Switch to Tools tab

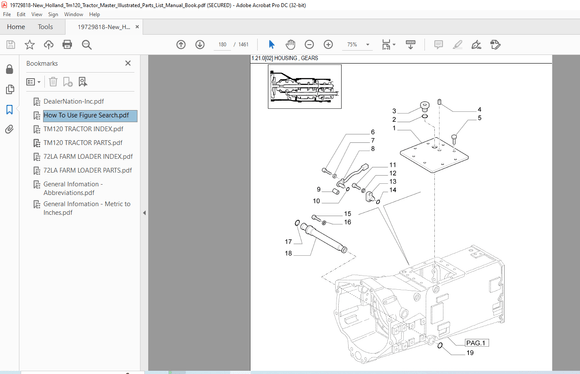pyautogui.click(x=45, y=27)
